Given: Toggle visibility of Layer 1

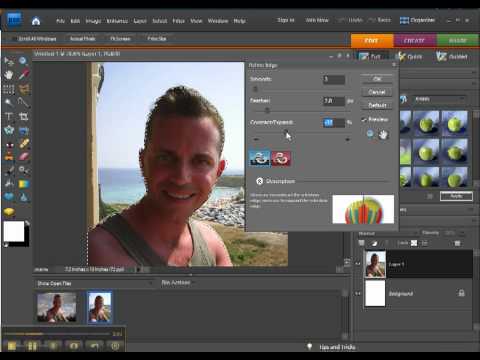Looking at the screenshot, I should [358, 264].
